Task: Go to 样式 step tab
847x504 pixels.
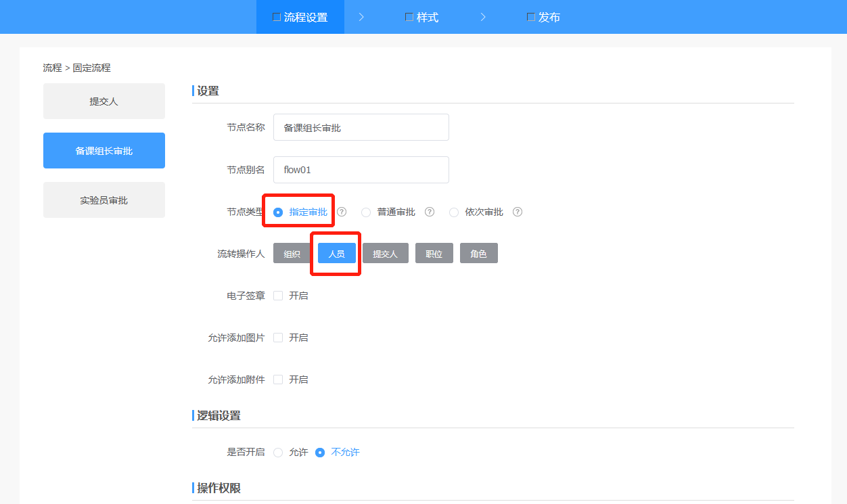Action: tap(422, 17)
